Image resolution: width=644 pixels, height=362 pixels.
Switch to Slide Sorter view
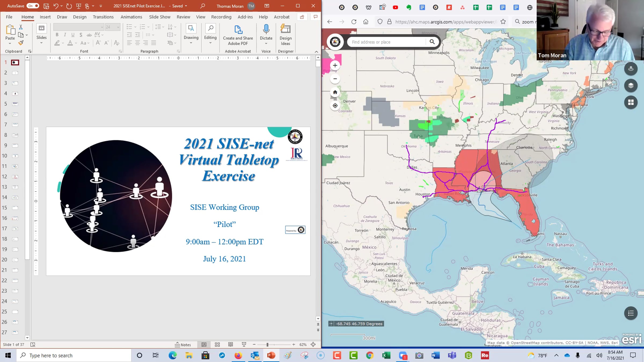(217, 345)
